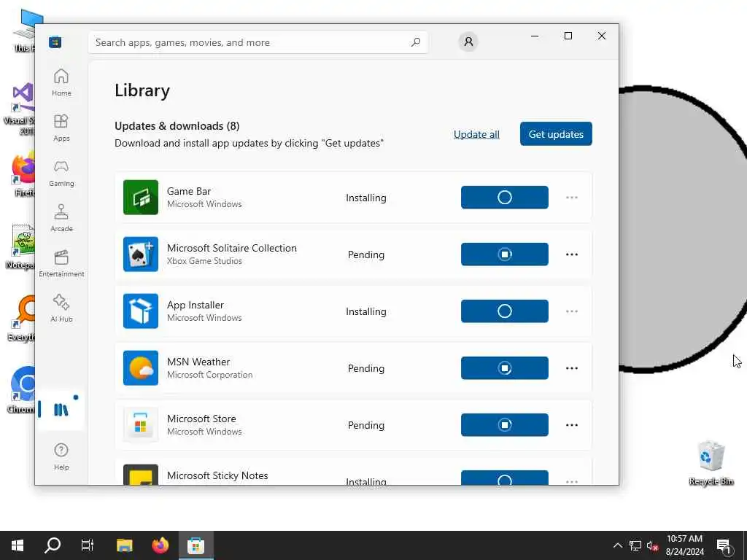Open the notification center icon
Image resolution: width=747 pixels, height=560 pixels.
click(724, 545)
